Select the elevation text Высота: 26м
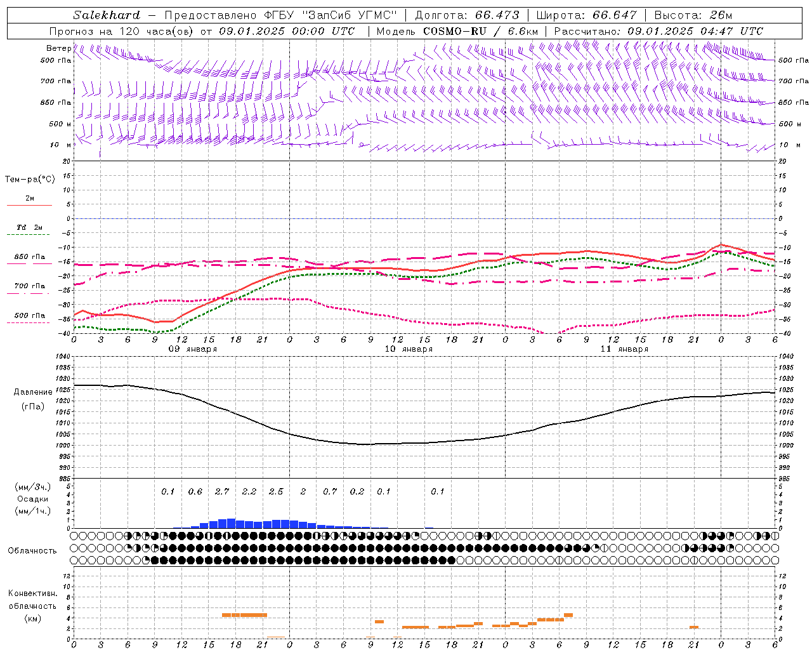Screen dimensions: 812x650 click(x=693, y=15)
